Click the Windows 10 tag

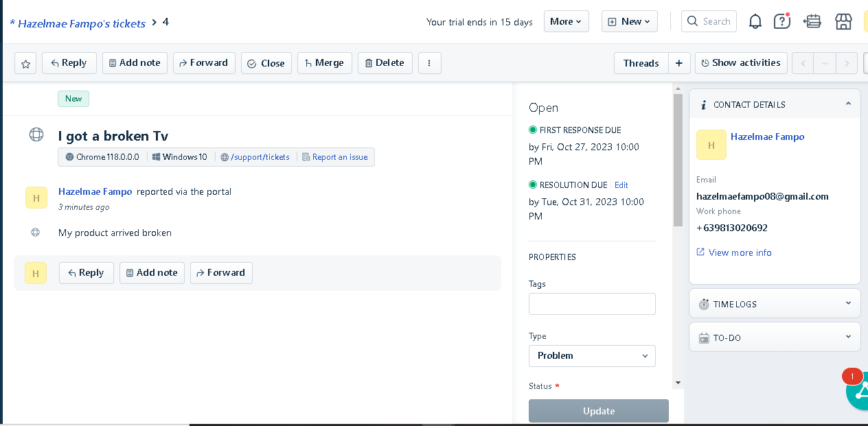[x=180, y=157]
